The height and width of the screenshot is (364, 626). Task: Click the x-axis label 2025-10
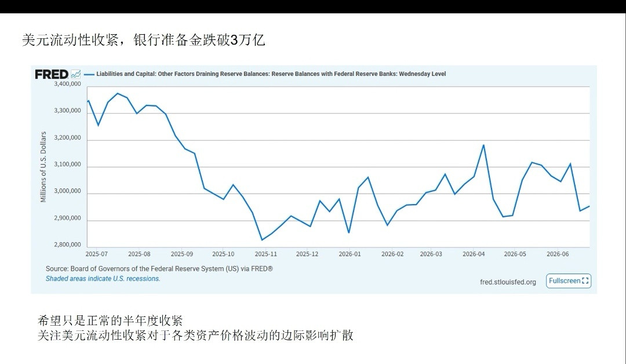[x=223, y=254]
